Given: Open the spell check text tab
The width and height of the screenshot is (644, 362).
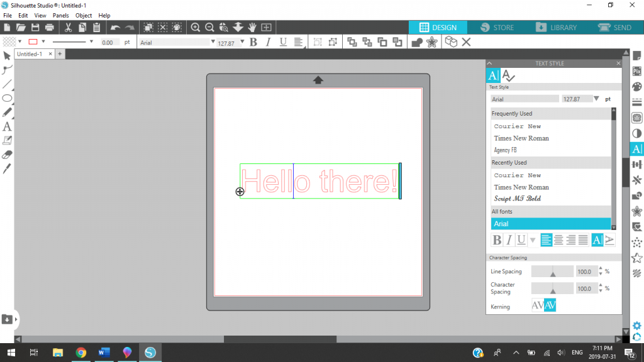Looking at the screenshot, I should pos(508,75).
